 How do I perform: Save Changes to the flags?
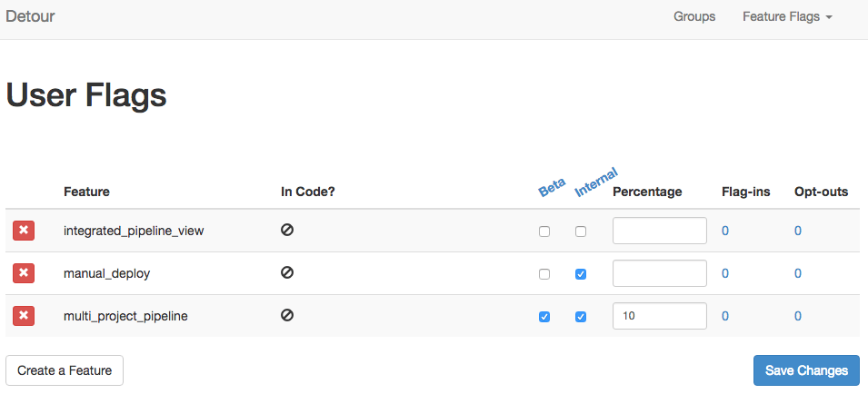pos(806,370)
